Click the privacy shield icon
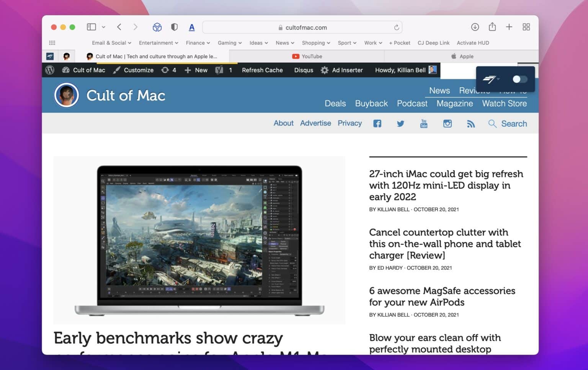Viewport: 588px width, 370px height. [x=174, y=27]
